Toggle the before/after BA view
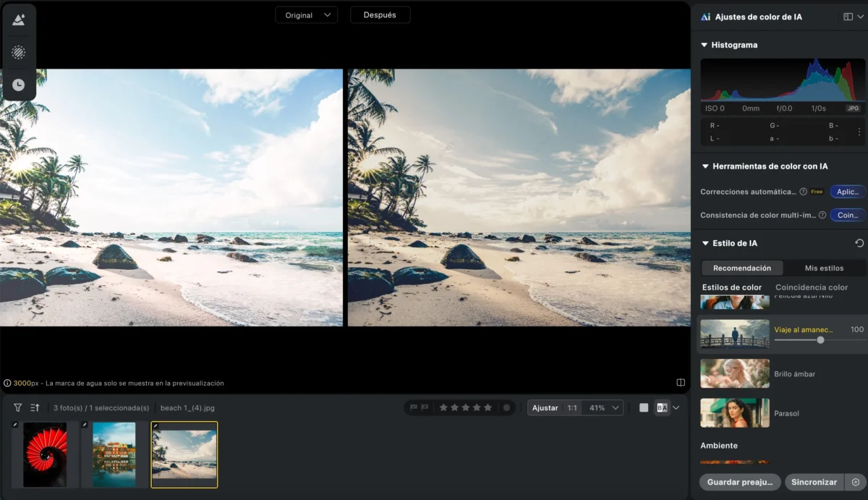868x500 pixels. pyautogui.click(x=662, y=407)
